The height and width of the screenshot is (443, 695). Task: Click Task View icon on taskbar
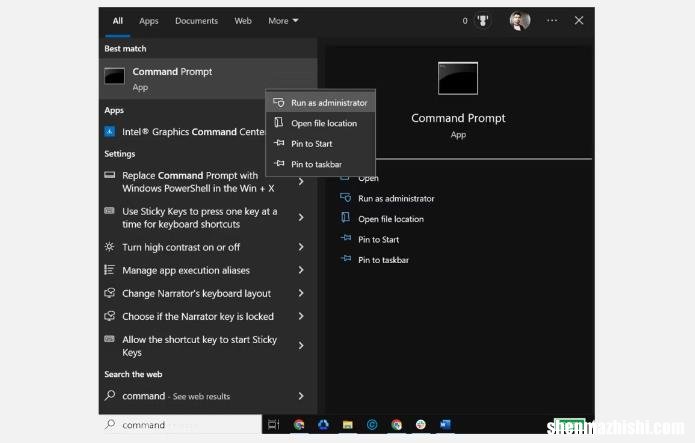[273, 425]
